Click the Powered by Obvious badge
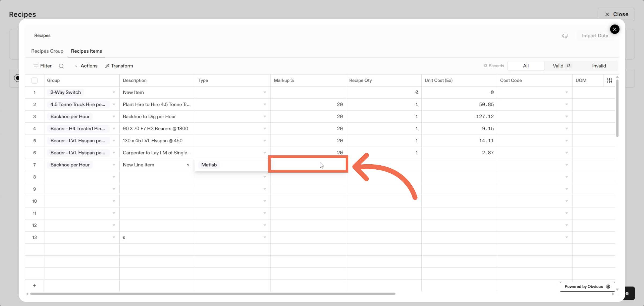The image size is (644, 306). click(587, 286)
